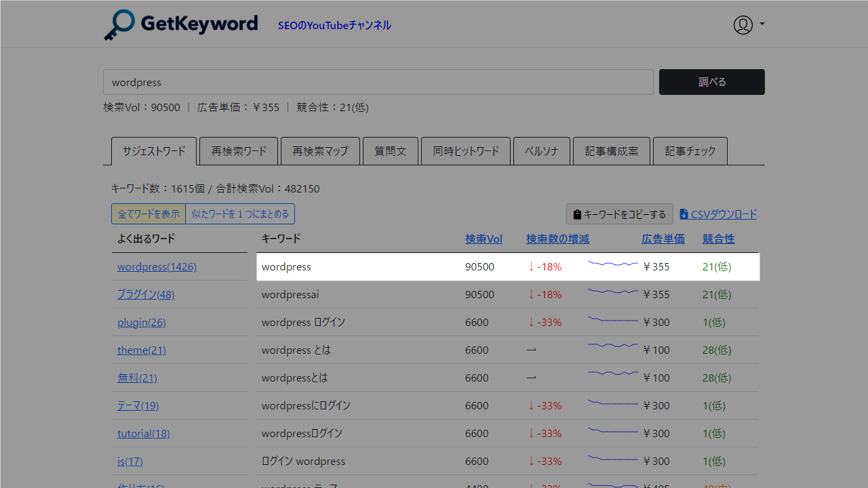Select the 質問文 tab

pos(391,150)
